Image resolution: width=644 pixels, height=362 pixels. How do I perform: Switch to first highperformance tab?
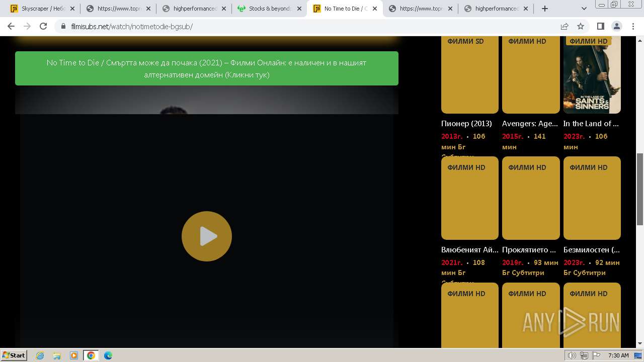[x=194, y=9]
